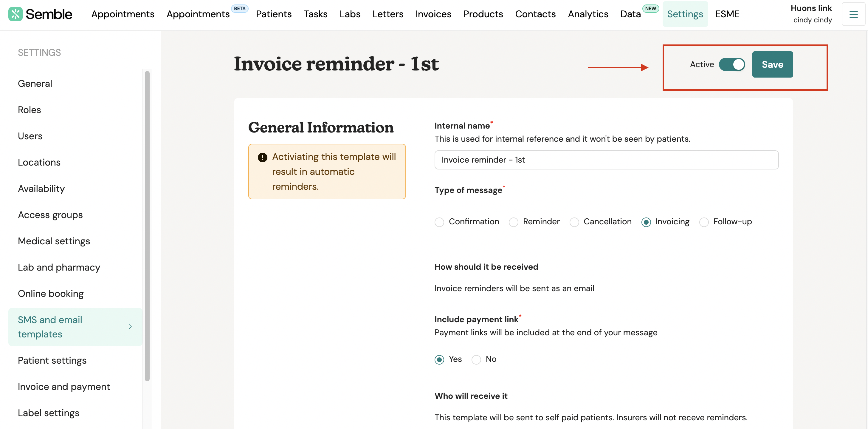Open the Products section

coord(483,14)
